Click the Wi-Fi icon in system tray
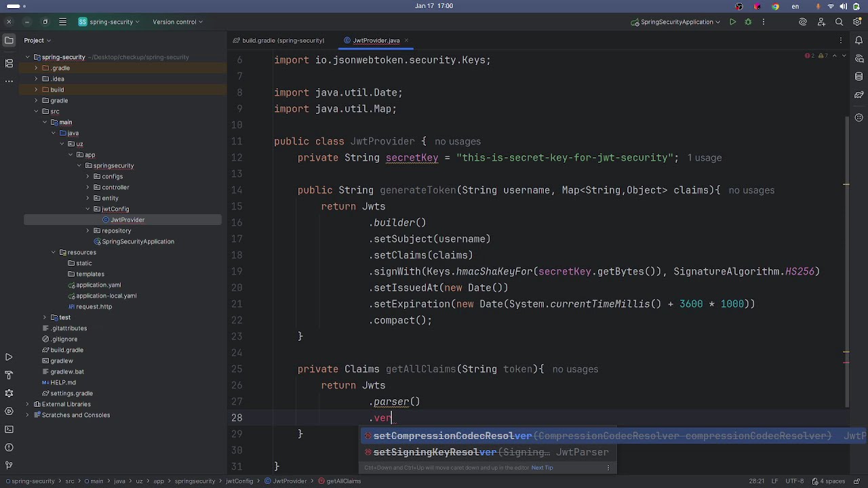This screenshot has height=488, width=868. coord(831,6)
